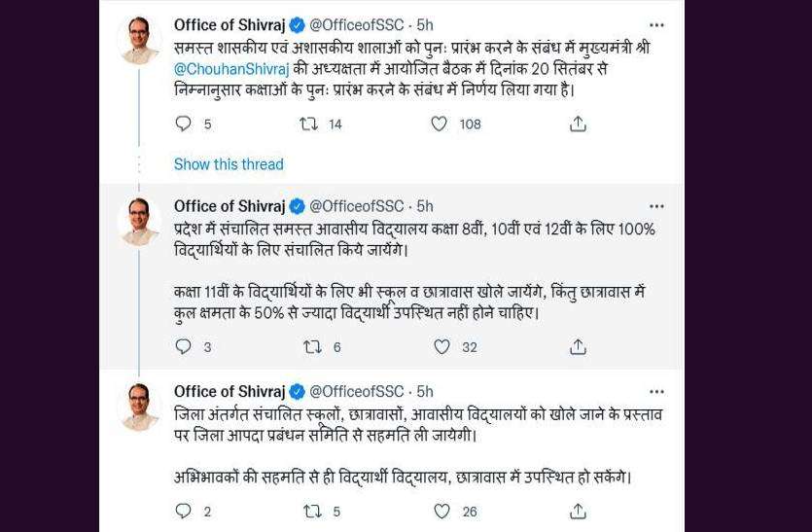The height and width of the screenshot is (532, 812).
Task: Open more options menu on second tweet
Action: tap(656, 206)
